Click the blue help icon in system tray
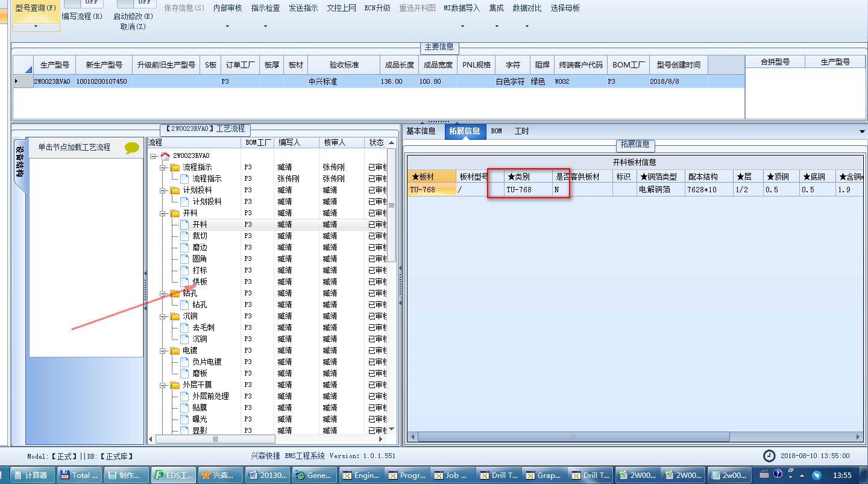868x484 pixels. pyautogui.click(x=778, y=474)
